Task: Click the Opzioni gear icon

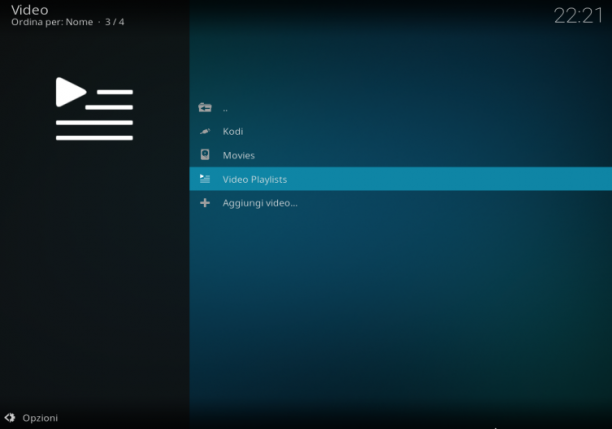Action: [10, 418]
